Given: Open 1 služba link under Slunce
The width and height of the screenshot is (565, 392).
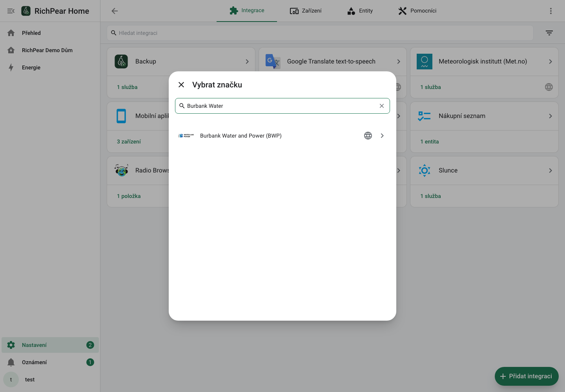Looking at the screenshot, I should [430, 196].
